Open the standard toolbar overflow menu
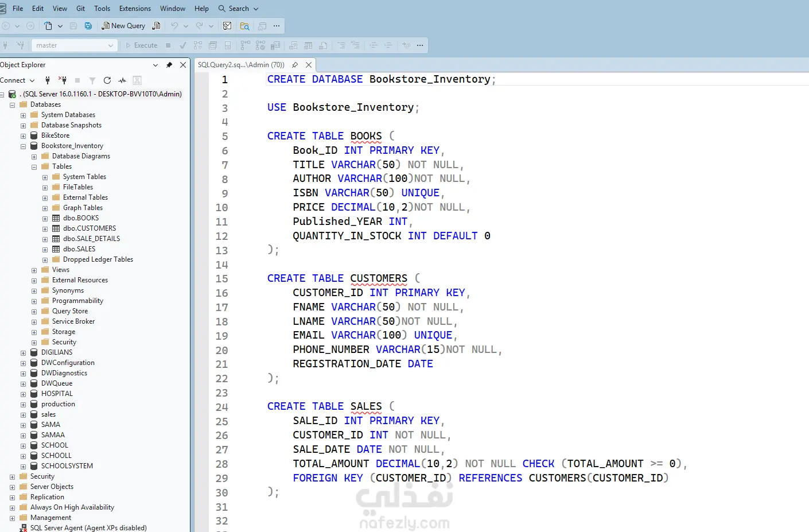This screenshot has width=809, height=532. pyautogui.click(x=277, y=26)
